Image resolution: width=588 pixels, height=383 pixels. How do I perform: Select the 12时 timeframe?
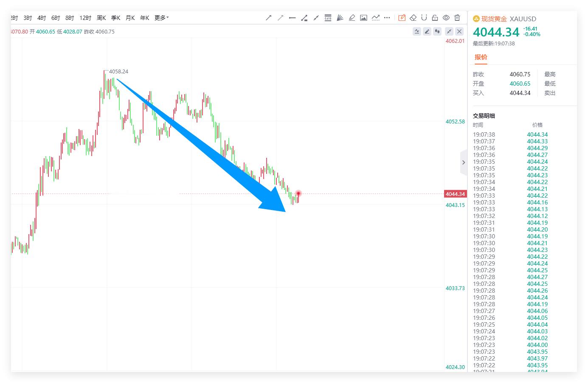pos(85,18)
